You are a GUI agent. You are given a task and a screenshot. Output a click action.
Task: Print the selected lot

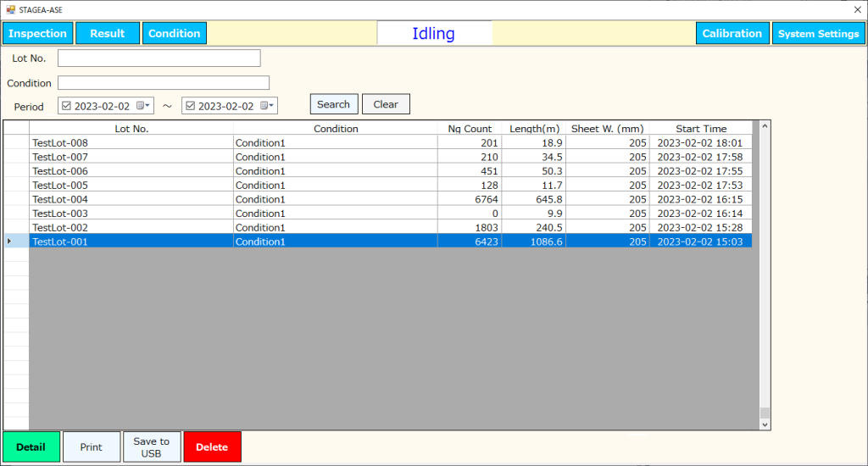click(91, 447)
